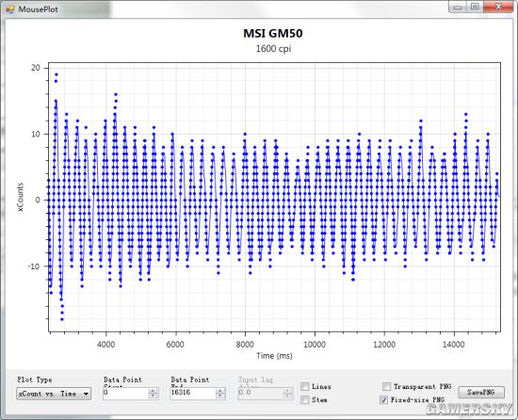Open the Plot Type dropdown arrow
The width and height of the screenshot is (518, 420).
coord(86,394)
